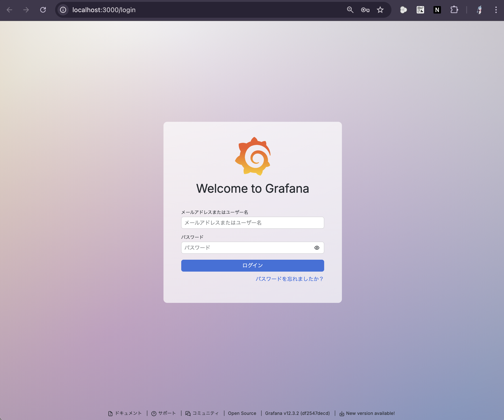504x420 pixels.
Task: Reload the page with the refresh icon
Action: point(43,10)
